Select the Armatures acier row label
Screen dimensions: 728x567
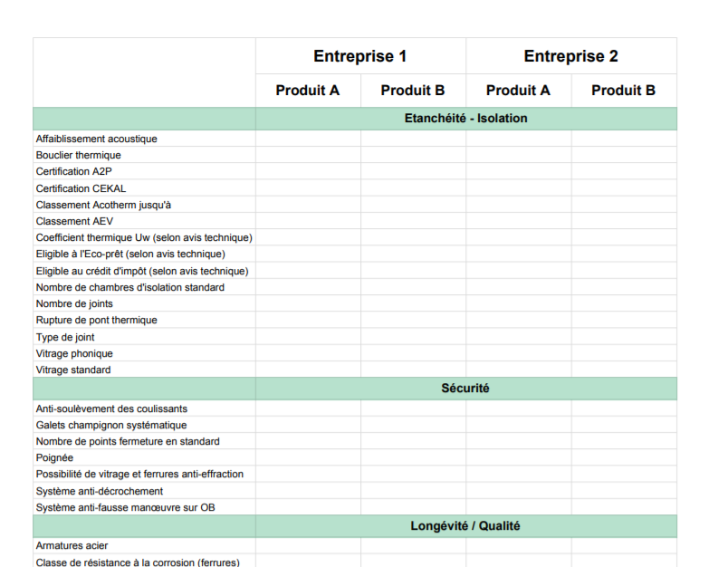tap(72, 546)
